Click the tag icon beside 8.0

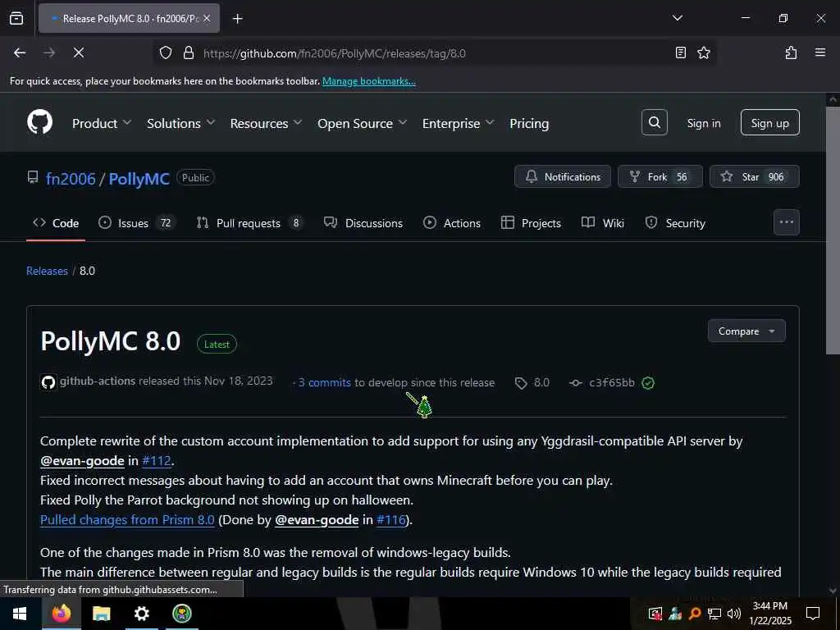click(521, 383)
